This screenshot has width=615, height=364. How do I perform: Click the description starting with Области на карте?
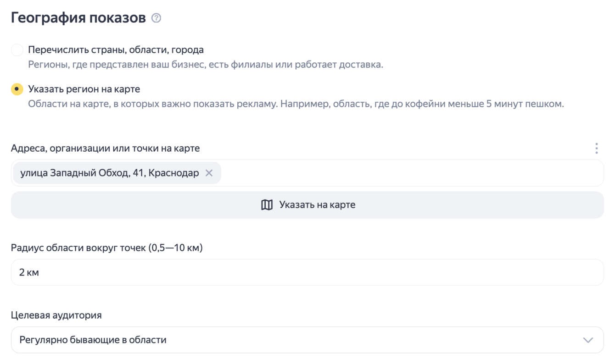click(x=296, y=104)
